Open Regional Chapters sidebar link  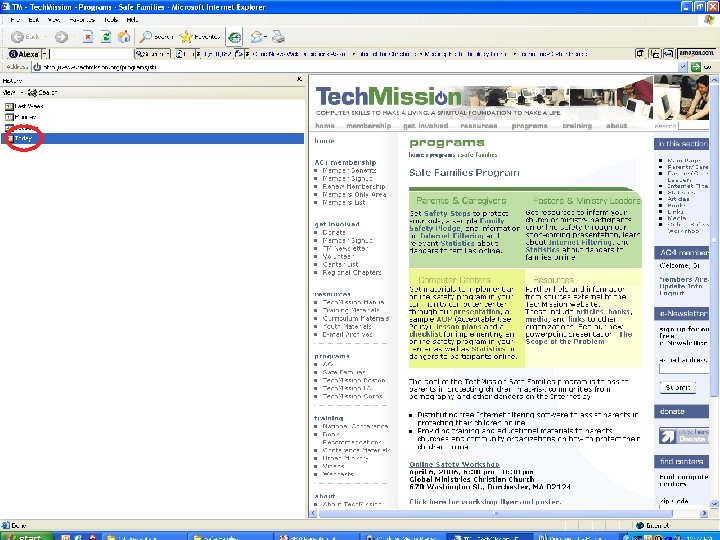352,273
